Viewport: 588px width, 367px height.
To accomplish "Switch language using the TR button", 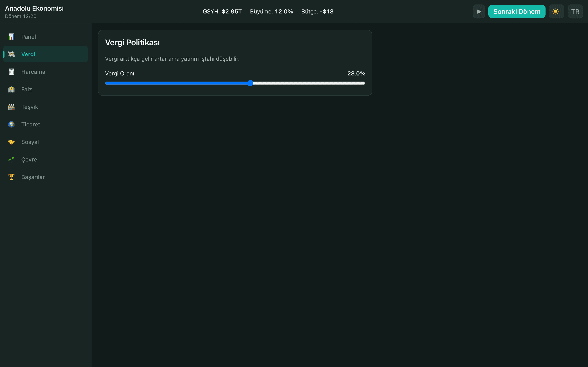I will (x=575, y=11).
